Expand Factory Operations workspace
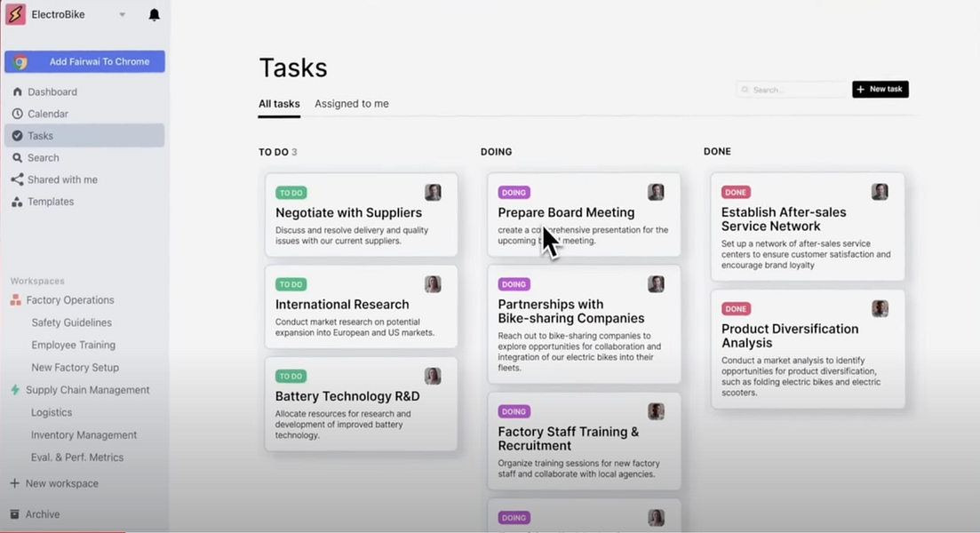Screen dimensions: 980x533 [70, 300]
